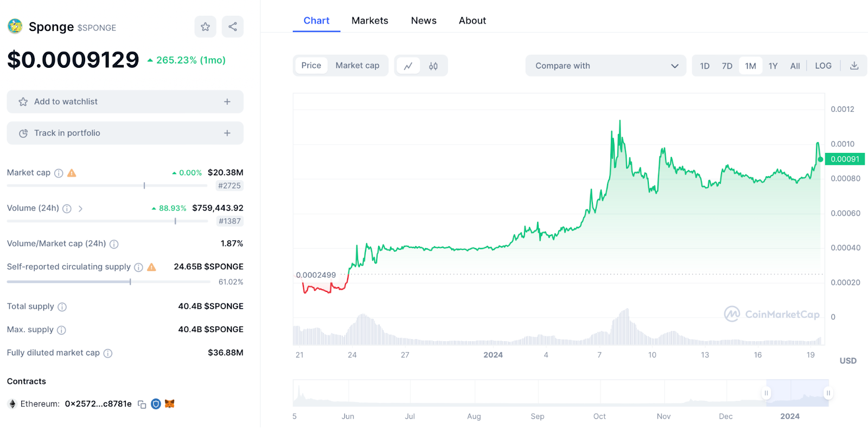Click Track in portfolio button

coord(125,133)
